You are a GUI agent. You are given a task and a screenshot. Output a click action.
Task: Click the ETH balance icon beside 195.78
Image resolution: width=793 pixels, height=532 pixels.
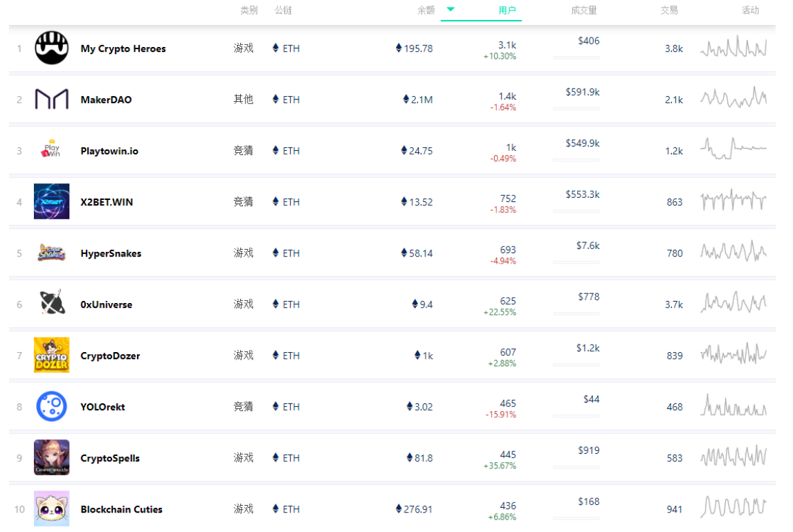click(x=399, y=48)
